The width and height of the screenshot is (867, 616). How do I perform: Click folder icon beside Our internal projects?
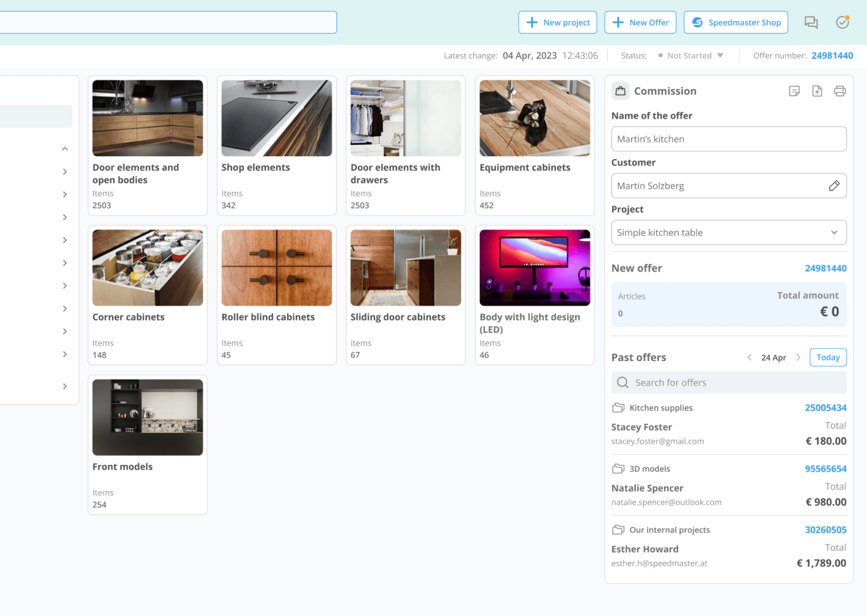point(618,530)
